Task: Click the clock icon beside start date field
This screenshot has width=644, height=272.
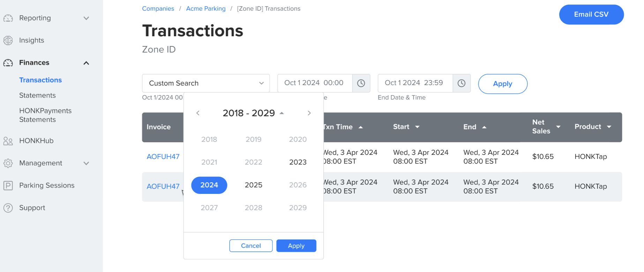Action: coord(361,83)
